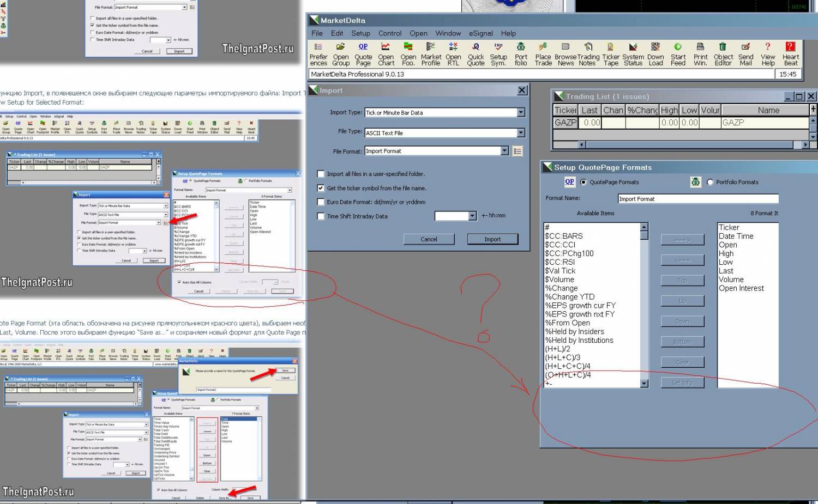This screenshot has height=504, width=818.
Task: Click the Import button
Action: [492, 239]
